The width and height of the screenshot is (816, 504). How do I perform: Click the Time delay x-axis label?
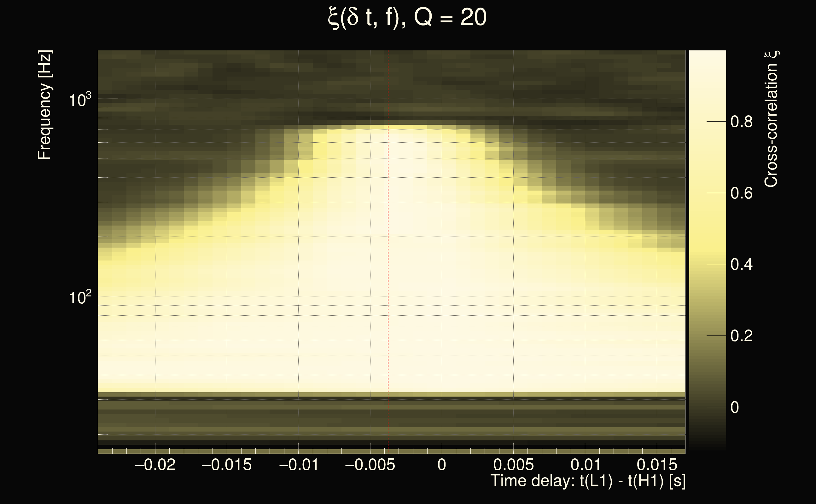pos(588,481)
